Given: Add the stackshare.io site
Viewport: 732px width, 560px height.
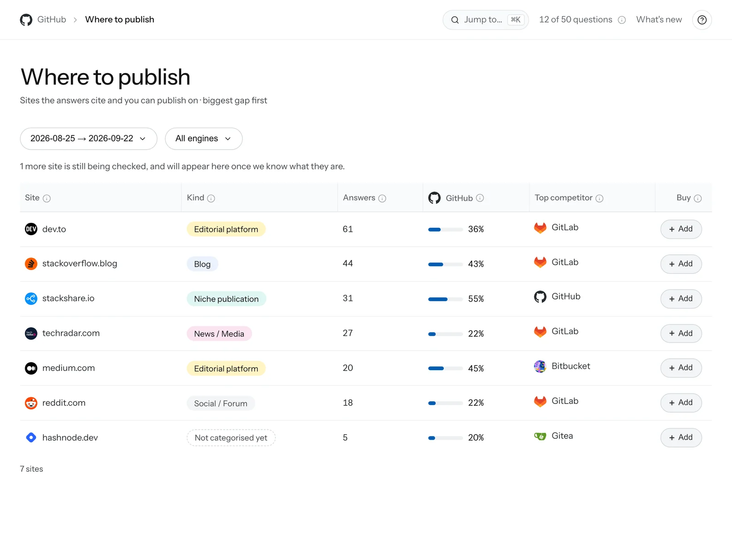Looking at the screenshot, I should pos(681,298).
